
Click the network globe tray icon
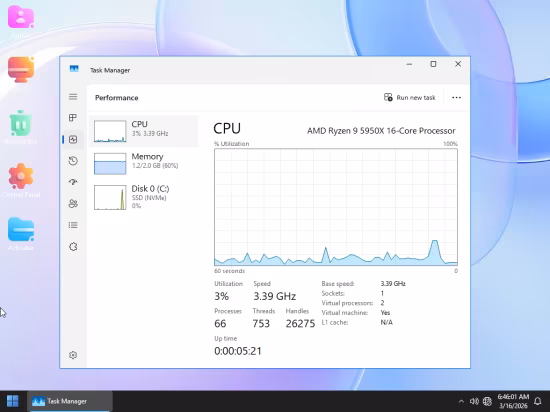[487, 401]
